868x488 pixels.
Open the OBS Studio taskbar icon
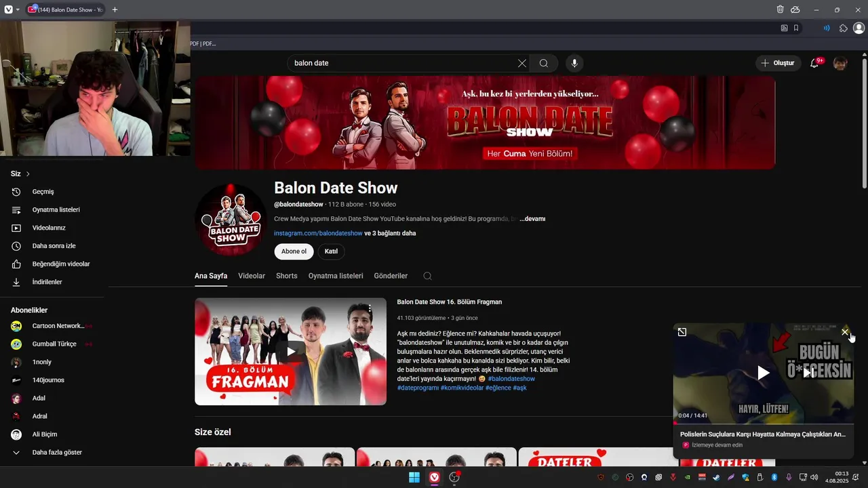(454, 477)
